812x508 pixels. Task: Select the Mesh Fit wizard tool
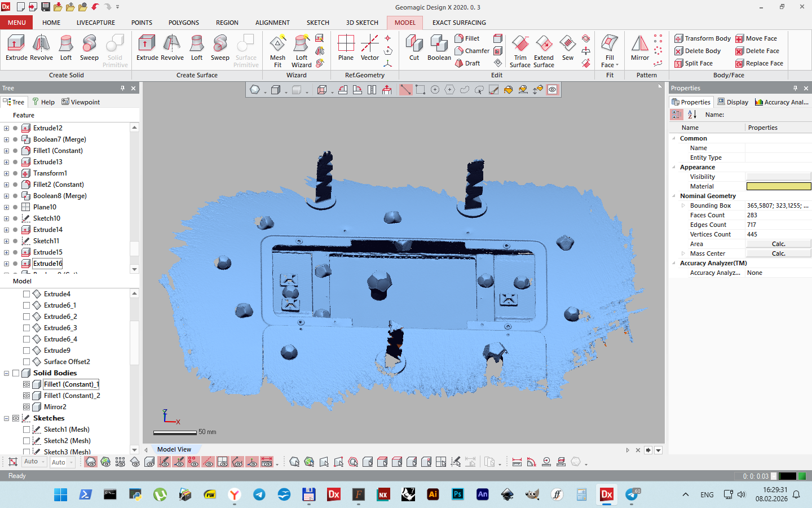pos(277,51)
